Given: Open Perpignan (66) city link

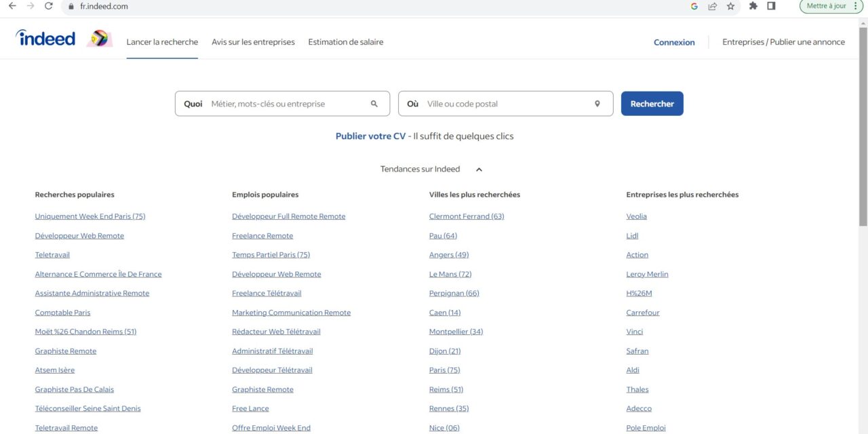Looking at the screenshot, I should point(454,294).
